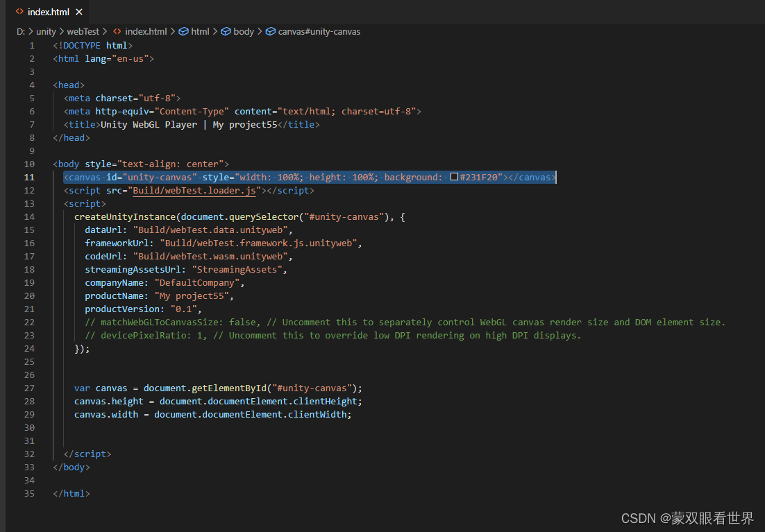This screenshot has width=765, height=532.
Task: Switch to the index.html tab
Action: 48,12
